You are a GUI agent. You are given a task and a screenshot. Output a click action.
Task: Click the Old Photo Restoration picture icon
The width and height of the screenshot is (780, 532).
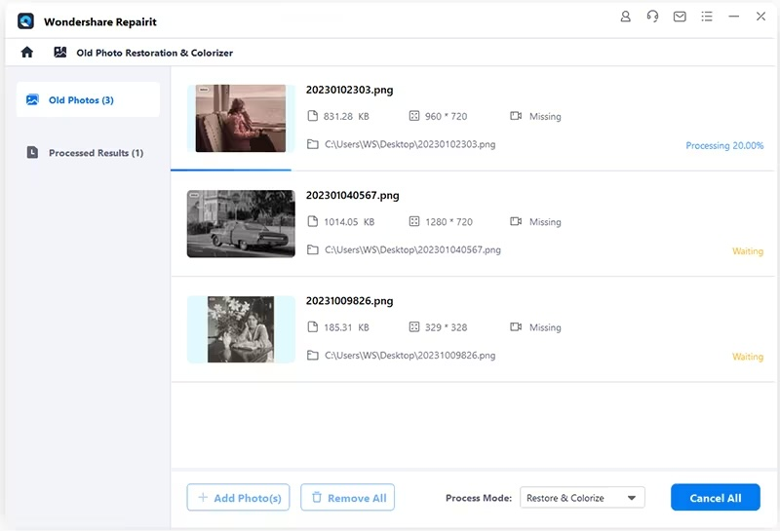click(60, 53)
